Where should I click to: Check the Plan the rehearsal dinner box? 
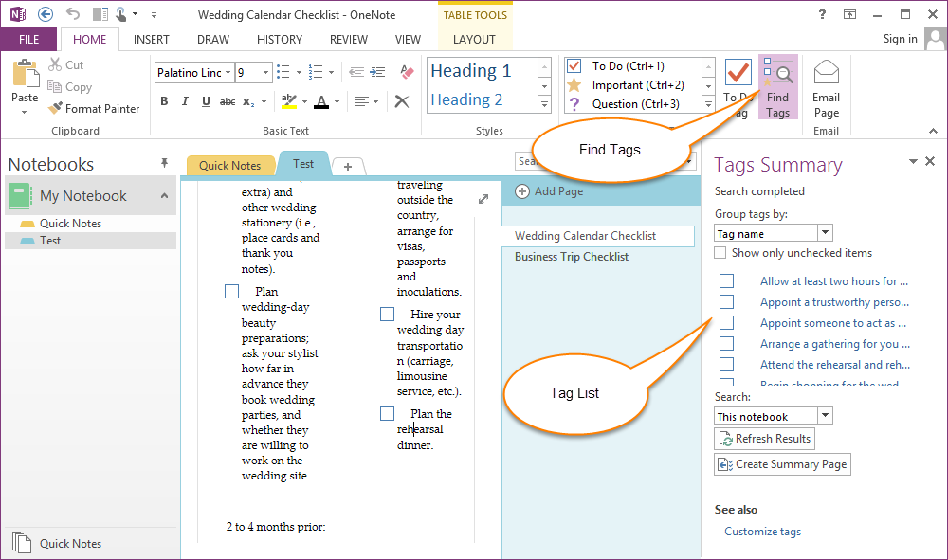pos(387,414)
